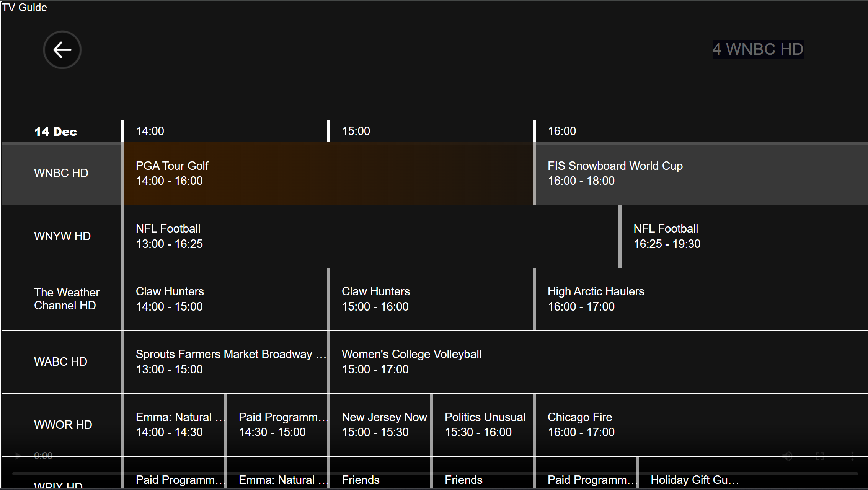Viewport: 868px width, 490px height.
Task: Select Chicago Fire on WWOR
Action: [x=700, y=425]
